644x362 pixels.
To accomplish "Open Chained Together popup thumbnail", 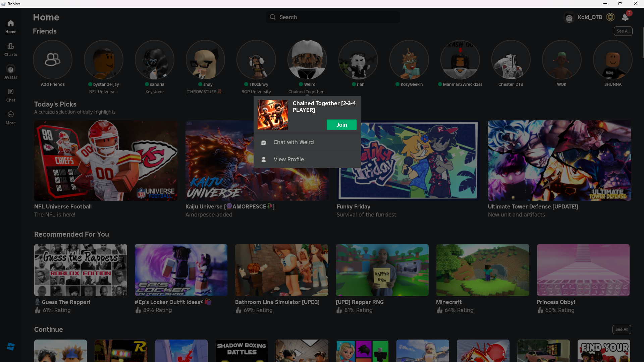I will tap(273, 115).
